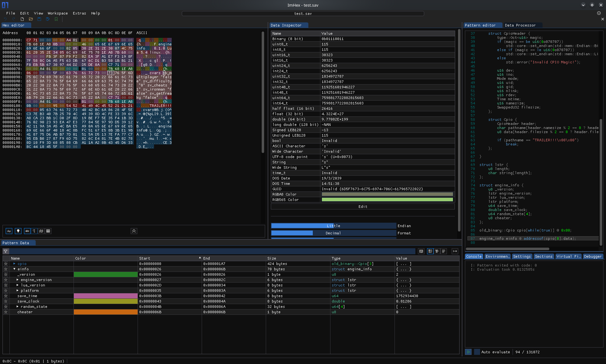Add a bookmark with the green bookmark icon
606x364 pixels.
[x=56, y=19]
